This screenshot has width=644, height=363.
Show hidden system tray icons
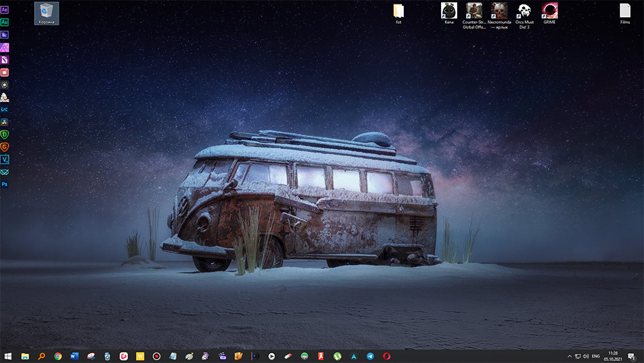[569, 357]
